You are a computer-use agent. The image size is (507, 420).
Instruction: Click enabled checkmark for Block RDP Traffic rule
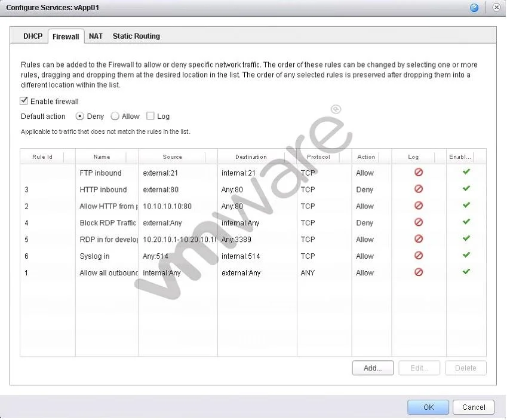pos(466,221)
